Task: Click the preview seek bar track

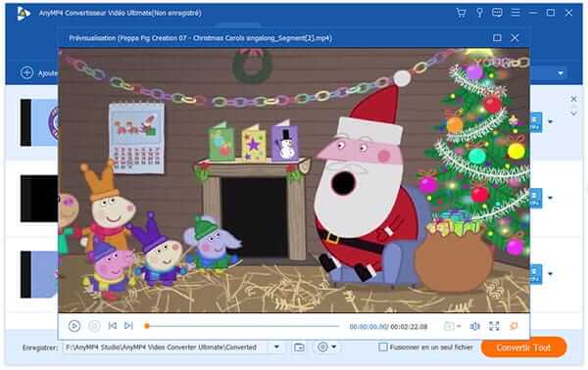Action: click(x=242, y=326)
